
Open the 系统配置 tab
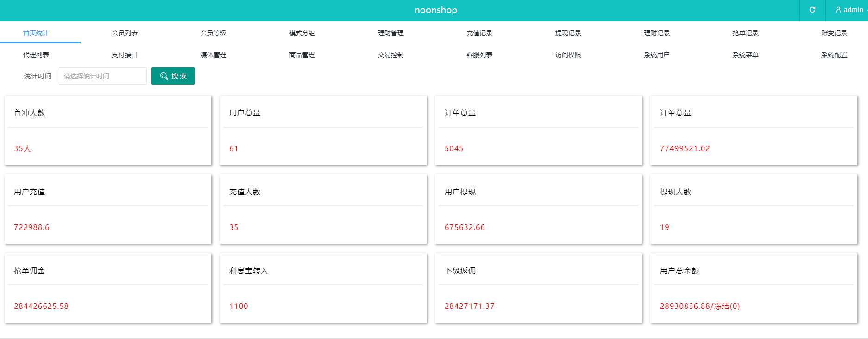834,55
